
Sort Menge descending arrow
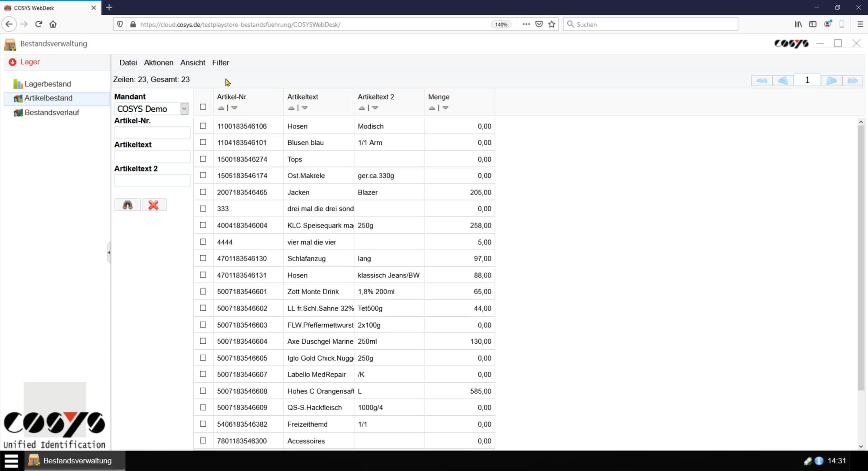[x=445, y=108]
